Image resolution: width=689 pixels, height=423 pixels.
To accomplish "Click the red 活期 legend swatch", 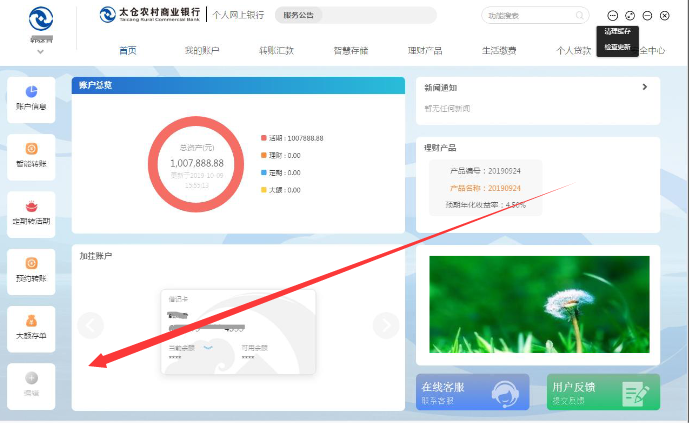I will point(264,138).
